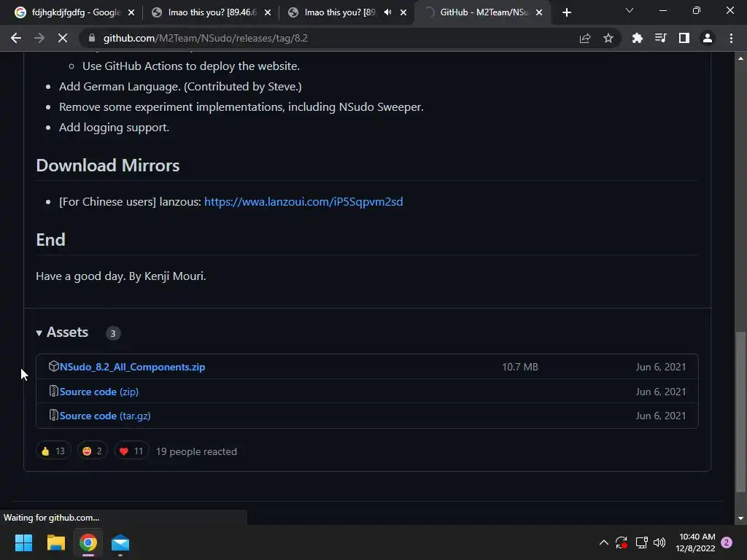Open the media control icon in toolbar
Screen dimensions: 747x560
pyautogui.click(x=660, y=38)
